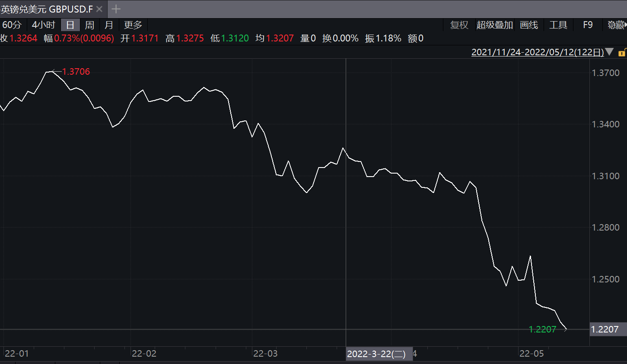The image size is (627, 364).
Task: Hide panel with 隐藏 arrow
Action: (617, 25)
